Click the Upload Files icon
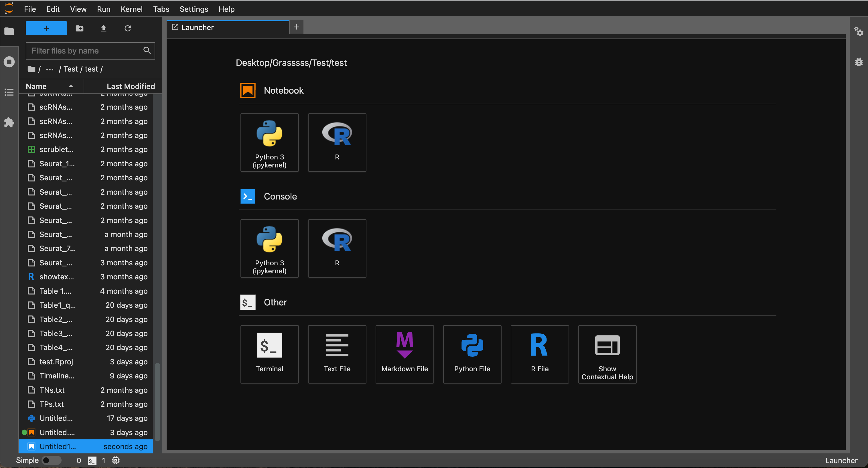This screenshot has width=868, height=468. coord(103,28)
